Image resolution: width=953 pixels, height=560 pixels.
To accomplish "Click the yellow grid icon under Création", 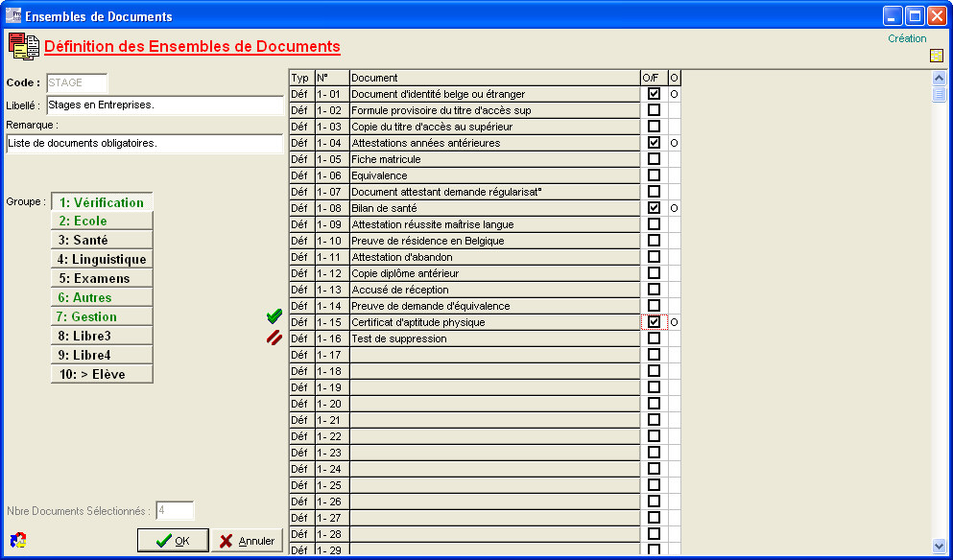I will pos(936,56).
